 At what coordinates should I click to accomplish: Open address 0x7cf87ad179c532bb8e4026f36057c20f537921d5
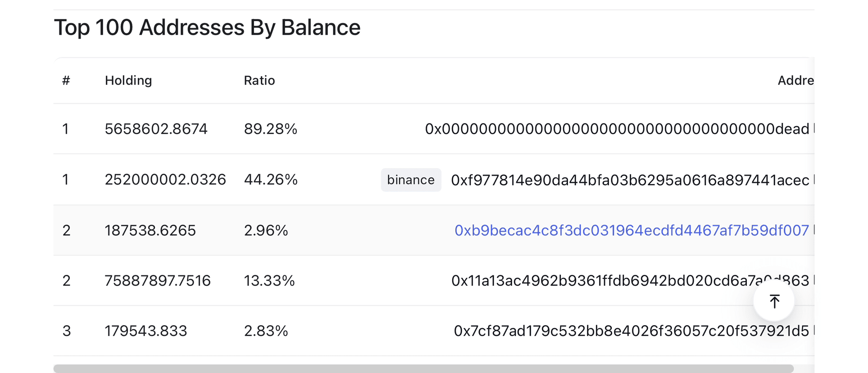(632, 331)
